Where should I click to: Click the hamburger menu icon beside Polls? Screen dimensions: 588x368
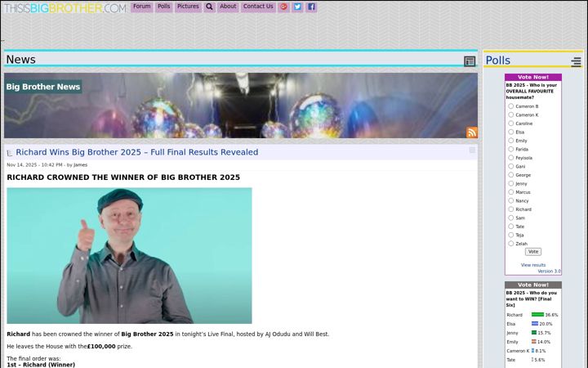[x=576, y=62]
